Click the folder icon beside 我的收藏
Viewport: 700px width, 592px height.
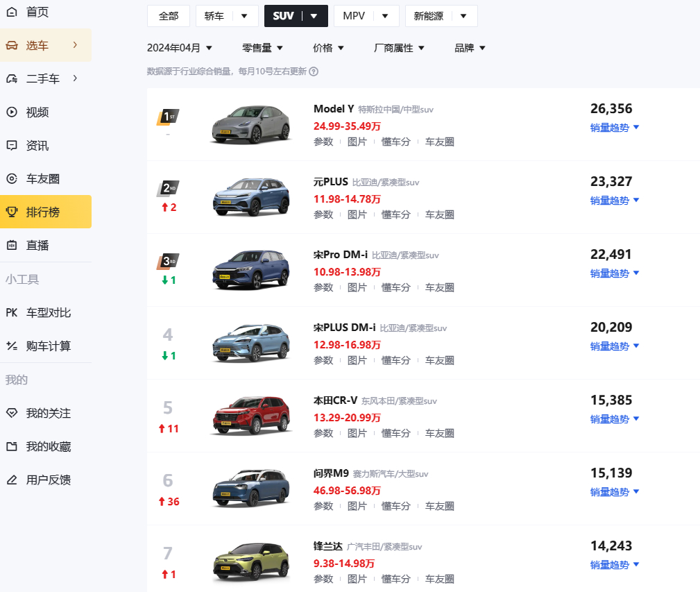point(12,446)
